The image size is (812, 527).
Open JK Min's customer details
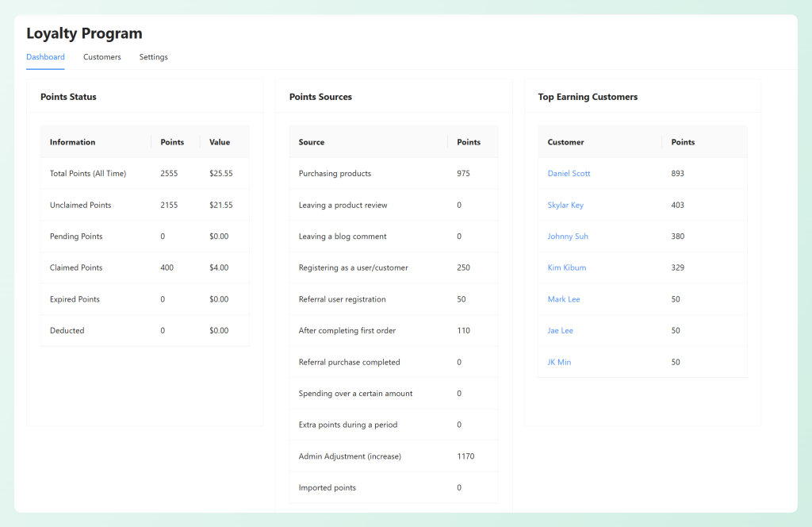(x=560, y=362)
